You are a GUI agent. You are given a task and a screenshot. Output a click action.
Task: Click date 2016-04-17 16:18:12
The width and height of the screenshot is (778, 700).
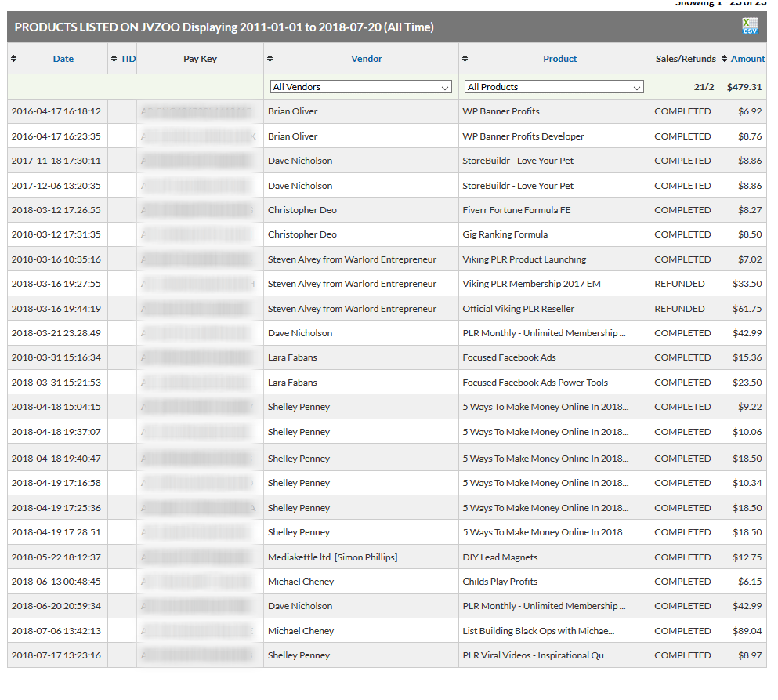point(56,111)
